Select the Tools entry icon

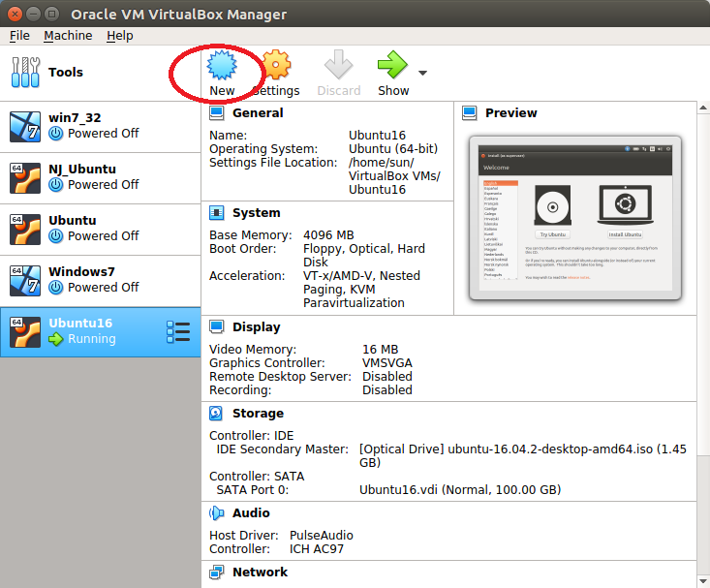pyautogui.click(x=25, y=72)
